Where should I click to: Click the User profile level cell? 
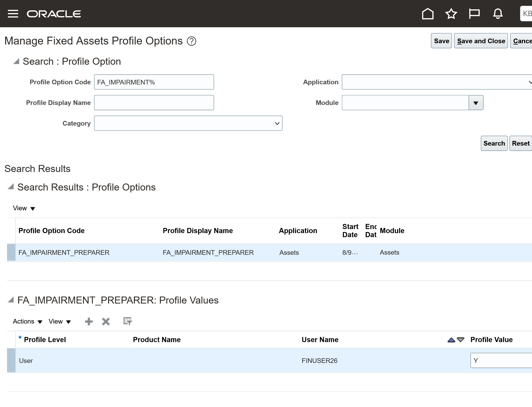coord(26,360)
